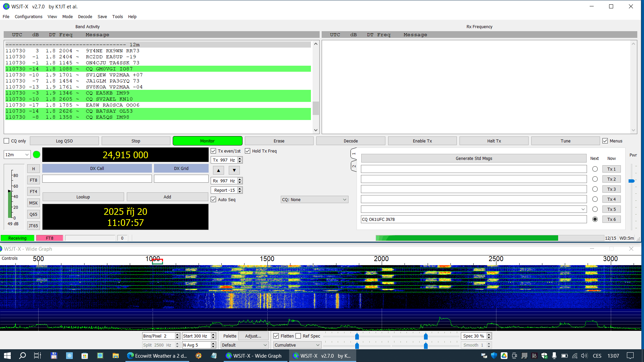The image size is (644, 362).
Task: Select the Tx 3 radio button
Action: click(x=595, y=189)
